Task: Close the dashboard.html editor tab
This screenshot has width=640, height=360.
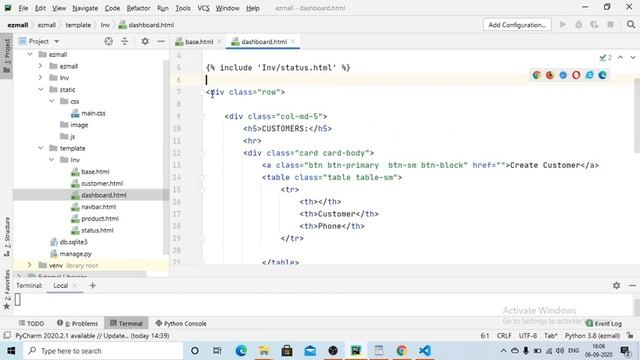Action: coord(293,42)
